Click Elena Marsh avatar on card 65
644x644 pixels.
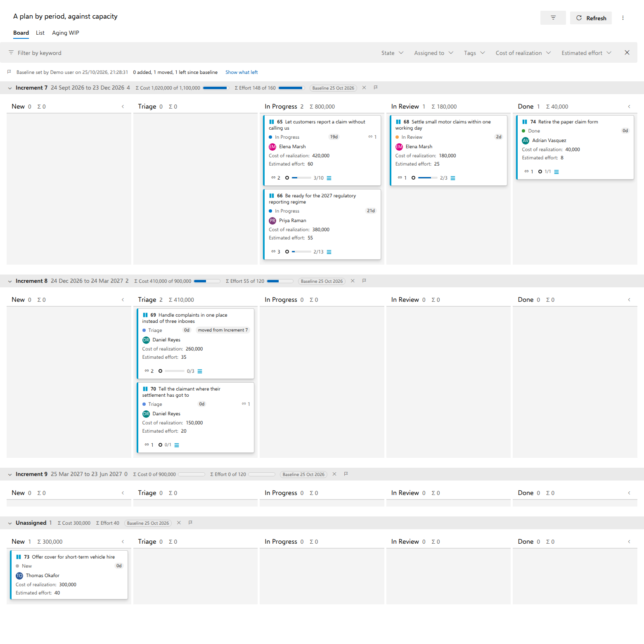pos(272,147)
